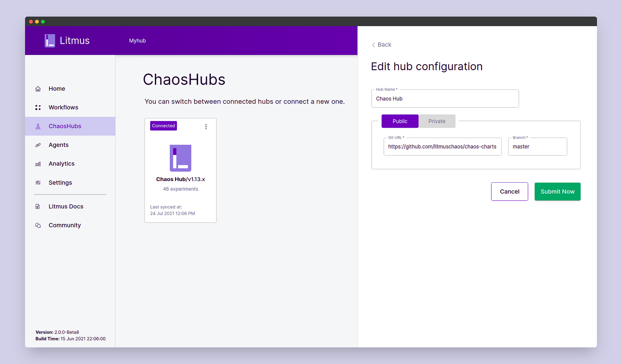
Task: Open Settings from the sidebar
Action: 70,183
